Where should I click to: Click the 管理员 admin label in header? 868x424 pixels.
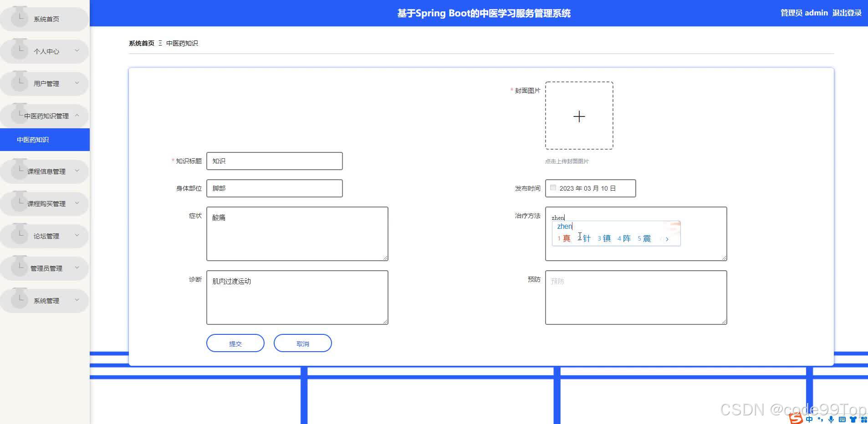(804, 13)
